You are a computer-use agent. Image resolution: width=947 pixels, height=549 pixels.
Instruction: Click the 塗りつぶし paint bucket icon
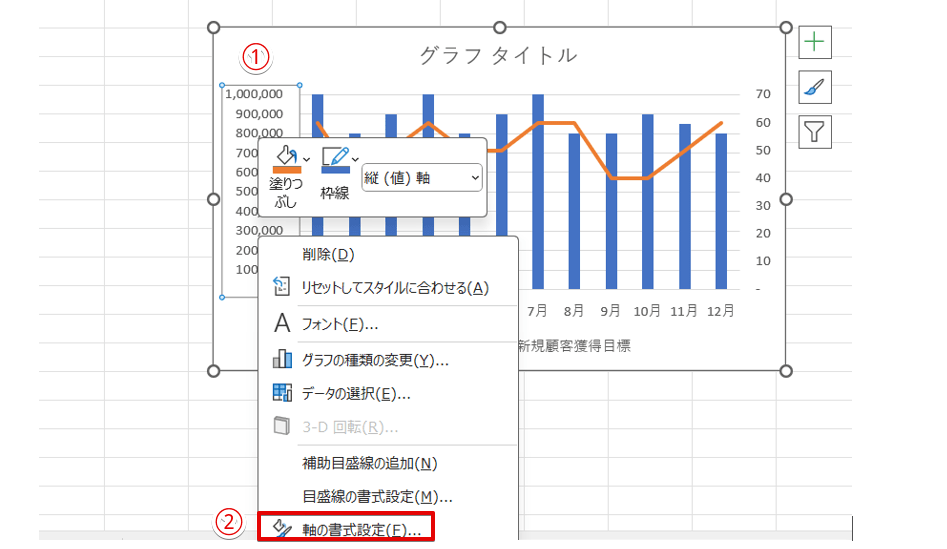[x=284, y=155]
